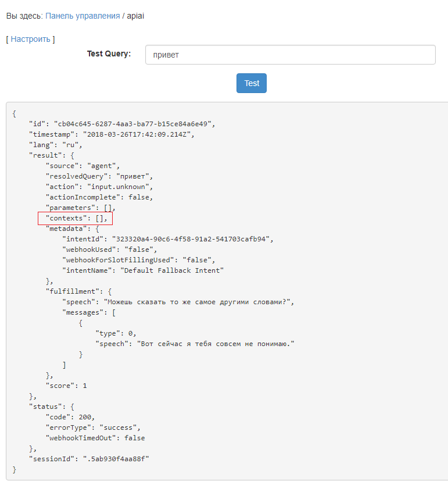Click the "resolvedQuery" line in JSON

coord(99,176)
